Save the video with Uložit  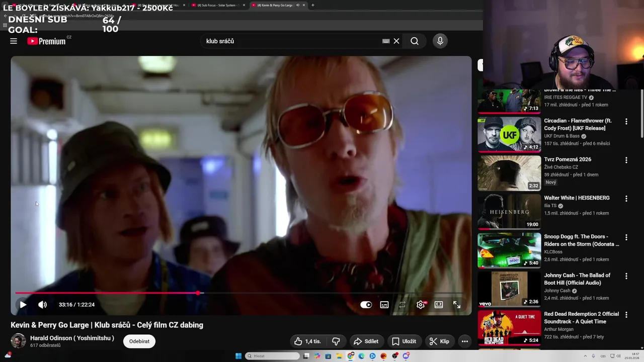[404, 341]
